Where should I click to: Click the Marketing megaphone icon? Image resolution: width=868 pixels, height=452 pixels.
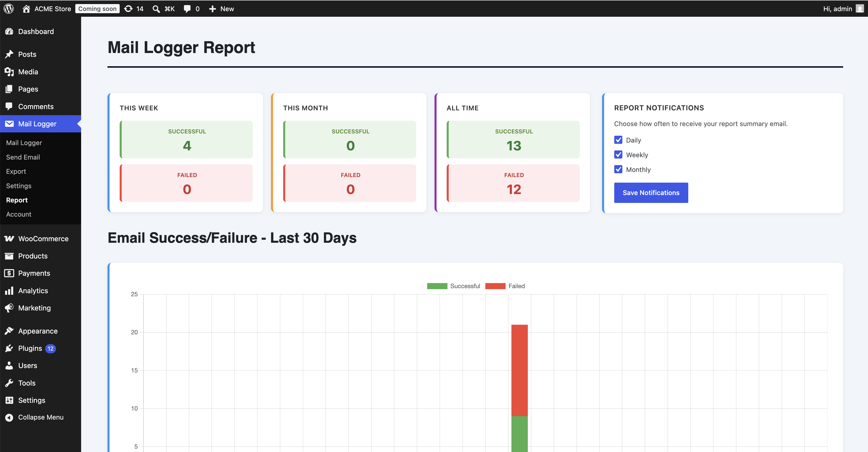tap(9, 308)
